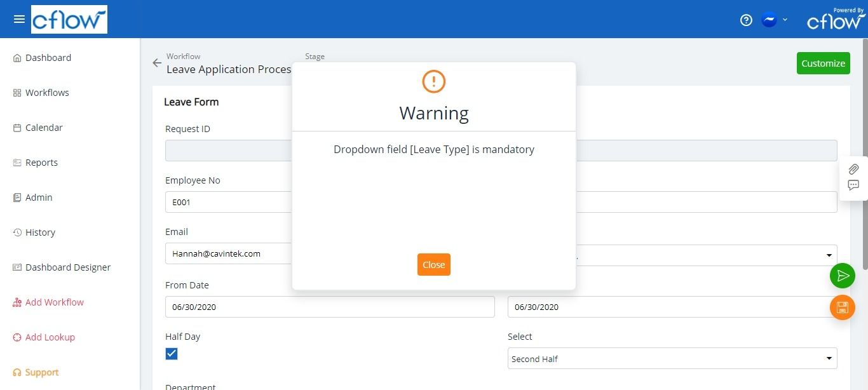The image size is (868, 390).
Task: Select Add Workflow in the sidebar
Action: coord(55,302)
